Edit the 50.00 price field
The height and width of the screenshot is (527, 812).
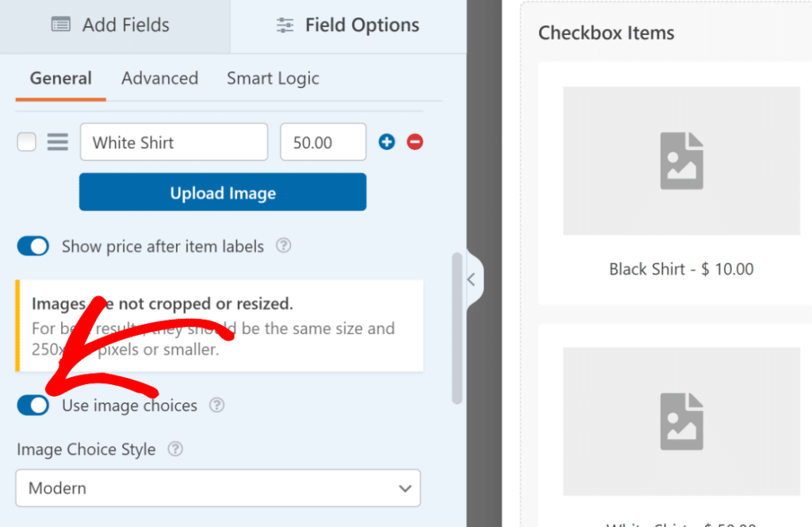coord(323,142)
